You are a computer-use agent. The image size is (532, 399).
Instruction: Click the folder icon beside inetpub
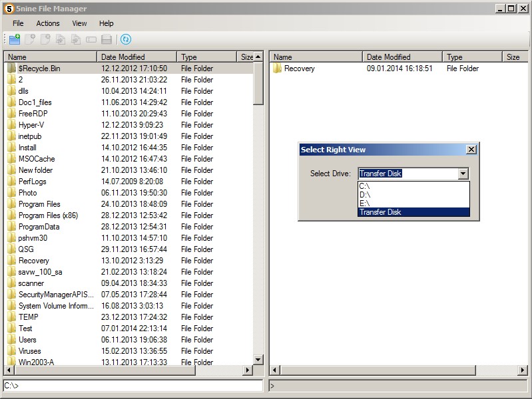pyautogui.click(x=11, y=136)
